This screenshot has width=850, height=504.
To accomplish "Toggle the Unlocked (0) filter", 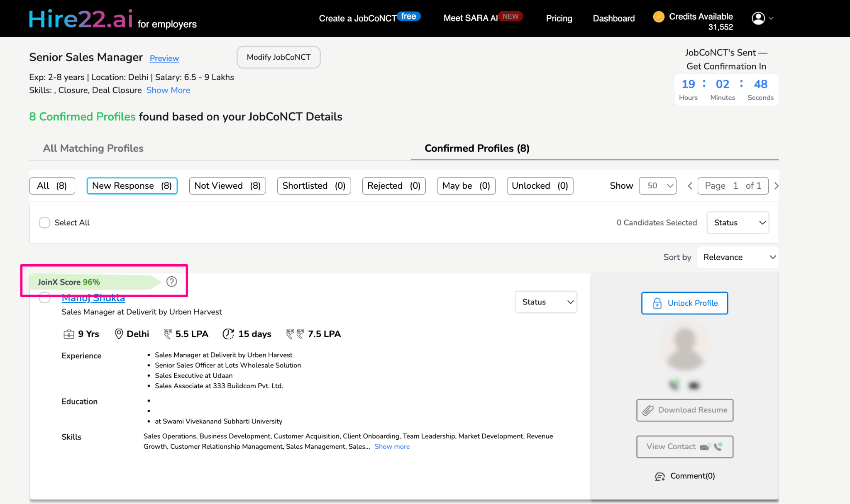I will pos(540,186).
